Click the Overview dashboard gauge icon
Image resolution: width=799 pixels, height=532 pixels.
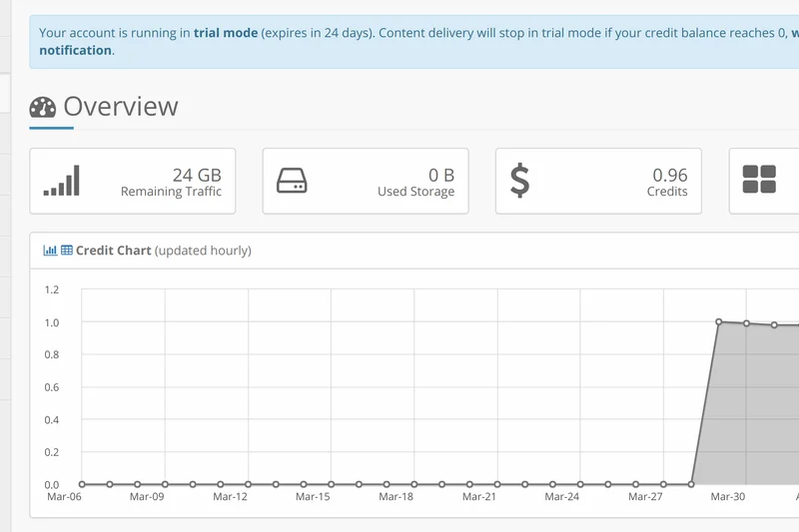(x=43, y=107)
